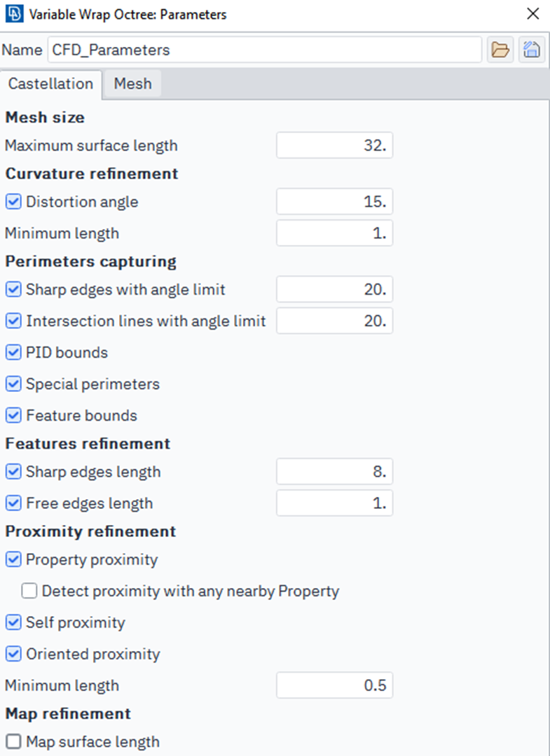The image size is (550, 756).
Task: Click the Name field with CFD_Parameters
Action: point(264,50)
